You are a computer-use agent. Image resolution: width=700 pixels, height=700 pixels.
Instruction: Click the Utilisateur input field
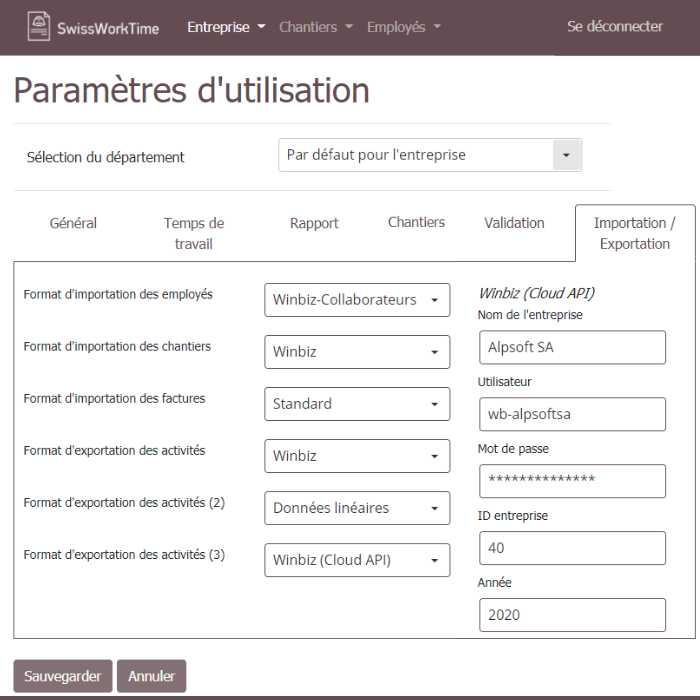[571, 414]
